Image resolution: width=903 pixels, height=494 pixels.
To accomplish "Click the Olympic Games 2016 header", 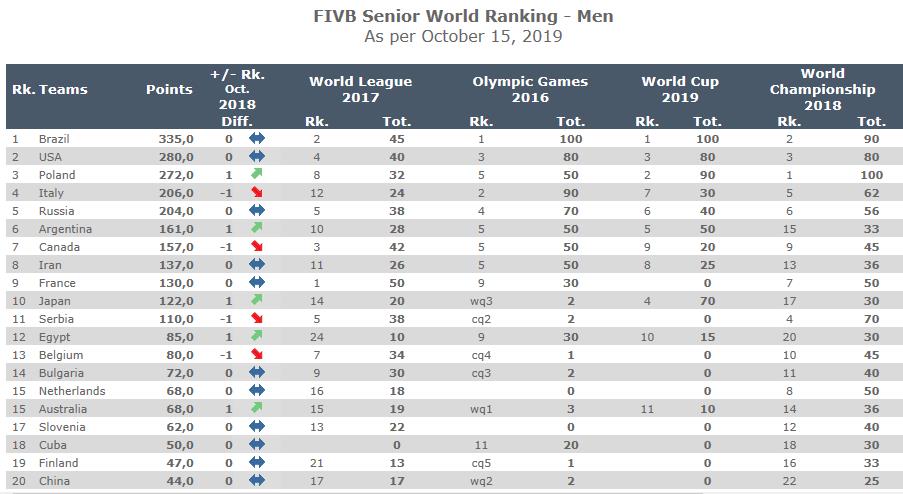I will [530, 89].
